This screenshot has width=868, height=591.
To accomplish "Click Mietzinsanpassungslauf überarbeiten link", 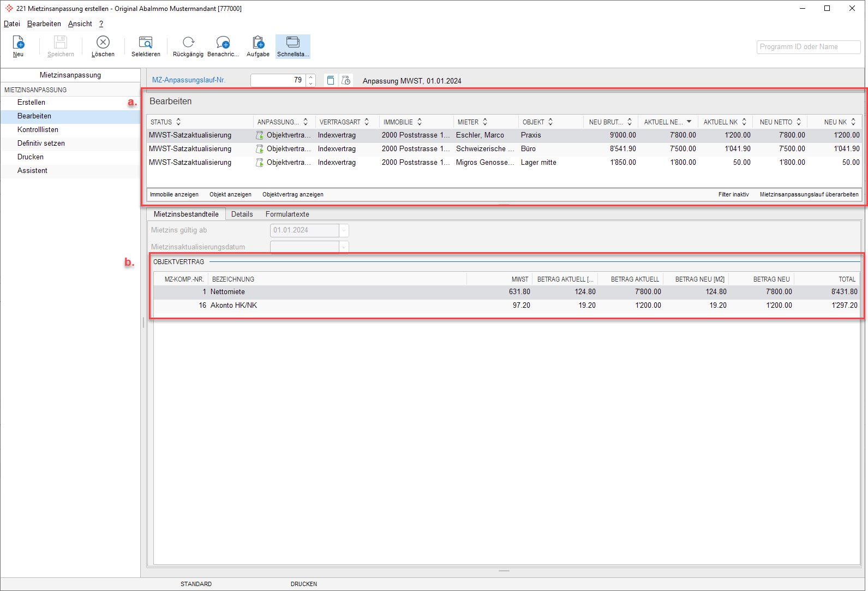I will click(809, 194).
